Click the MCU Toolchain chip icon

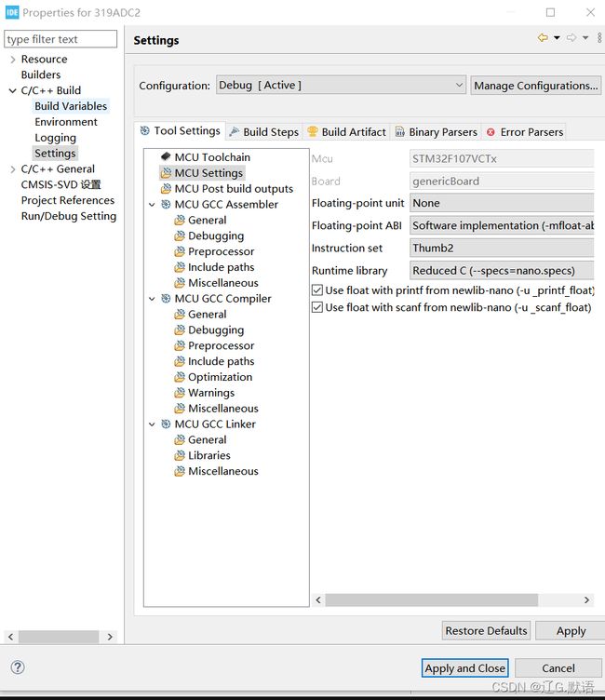pos(166,156)
